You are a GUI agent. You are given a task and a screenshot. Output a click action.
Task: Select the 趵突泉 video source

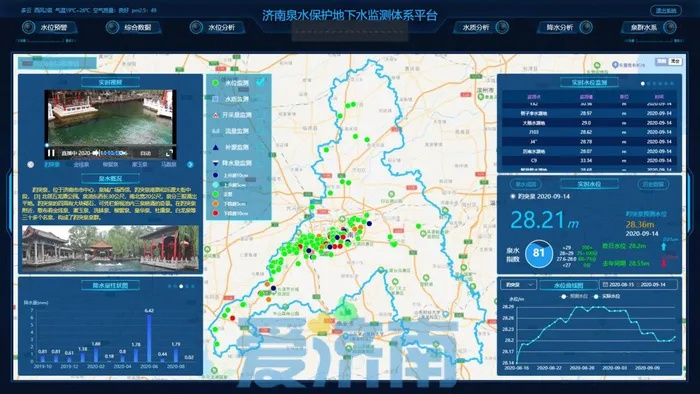tap(52, 165)
